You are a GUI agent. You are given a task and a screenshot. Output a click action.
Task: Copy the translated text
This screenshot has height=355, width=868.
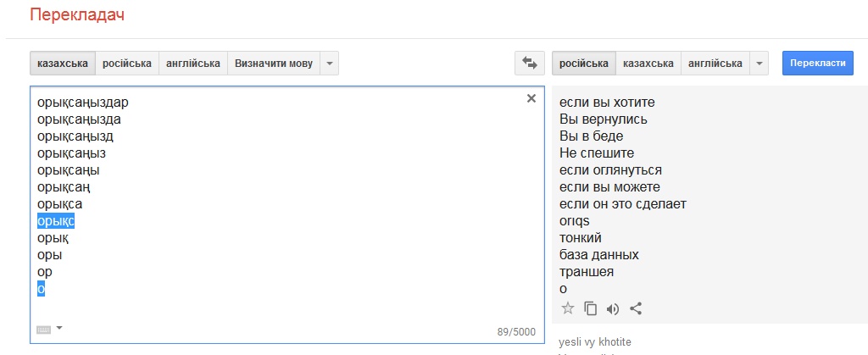(x=590, y=308)
